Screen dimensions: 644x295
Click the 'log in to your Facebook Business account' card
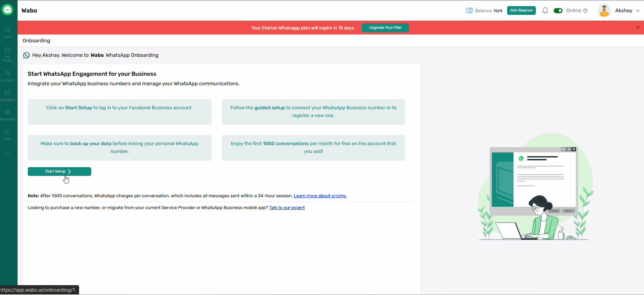[x=120, y=112]
